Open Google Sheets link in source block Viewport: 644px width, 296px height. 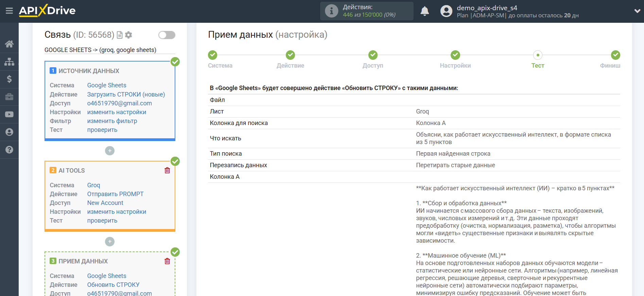click(x=107, y=85)
